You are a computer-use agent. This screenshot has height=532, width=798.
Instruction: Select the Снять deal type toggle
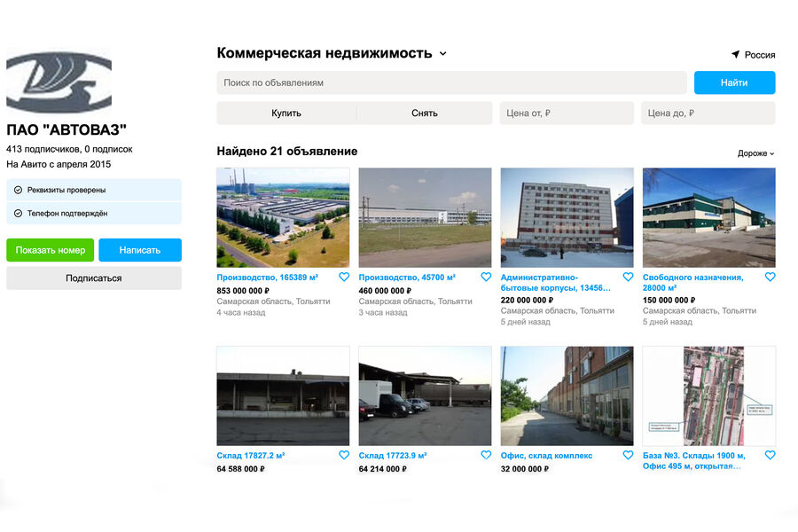pyautogui.click(x=425, y=113)
